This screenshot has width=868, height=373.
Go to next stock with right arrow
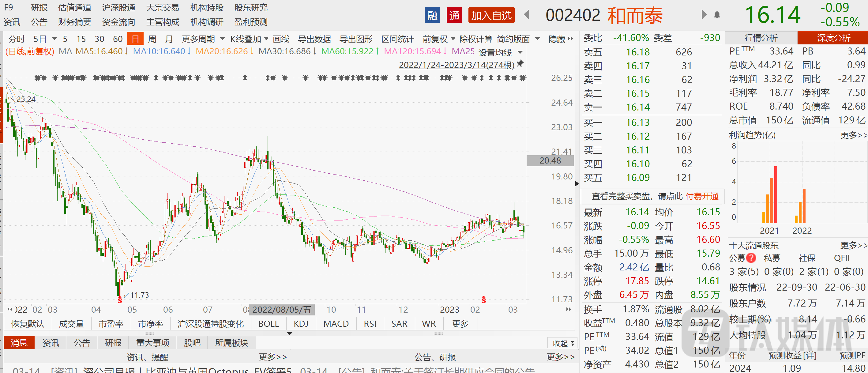pyautogui.click(x=704, y=15)
